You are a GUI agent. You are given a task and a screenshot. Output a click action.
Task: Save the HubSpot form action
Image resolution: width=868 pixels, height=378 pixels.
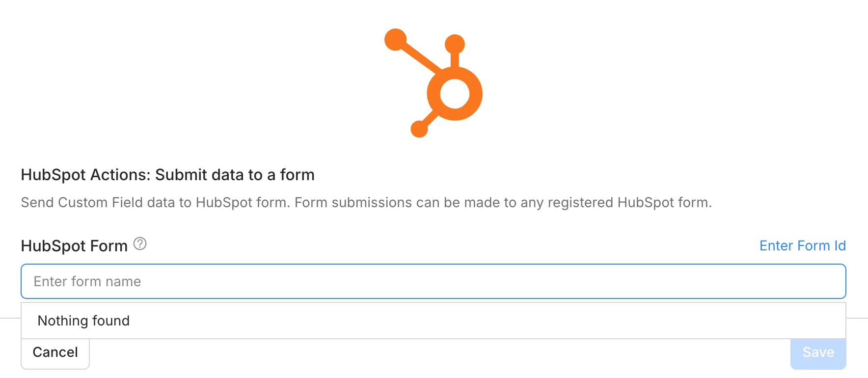(x=818, y=352)
